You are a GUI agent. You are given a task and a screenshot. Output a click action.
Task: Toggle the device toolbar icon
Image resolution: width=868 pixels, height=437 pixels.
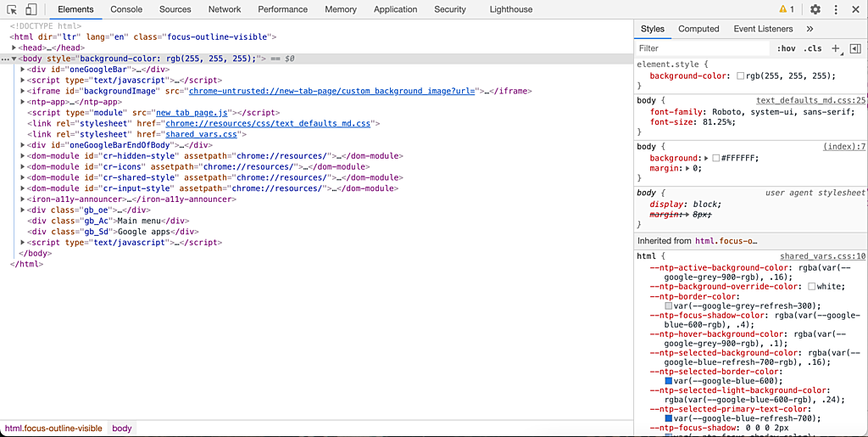click(x=31, y=9)
